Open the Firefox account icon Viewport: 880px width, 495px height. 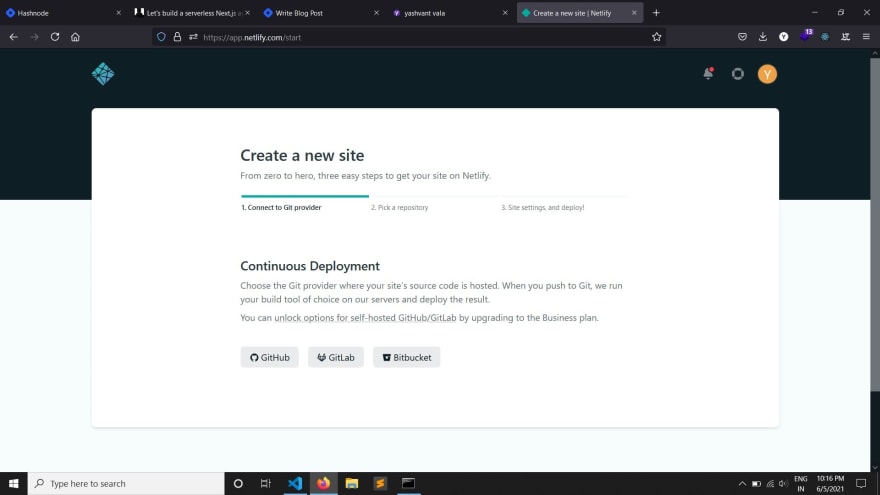tap(783, 37)
